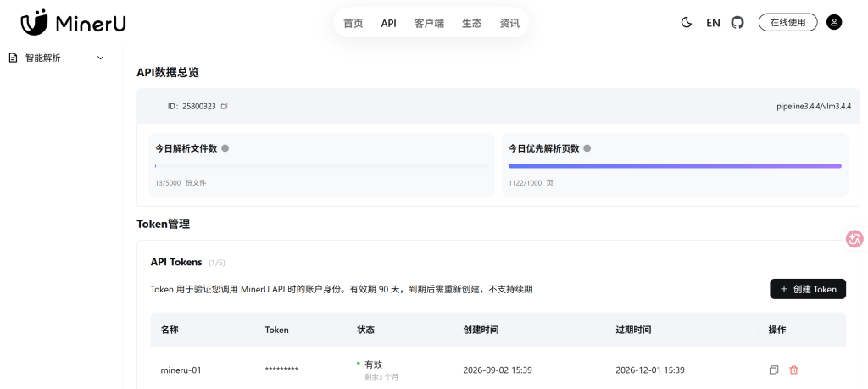Select the API nav item
The height and width of the screenshot is (389, 868).
[x=388, y=23]
